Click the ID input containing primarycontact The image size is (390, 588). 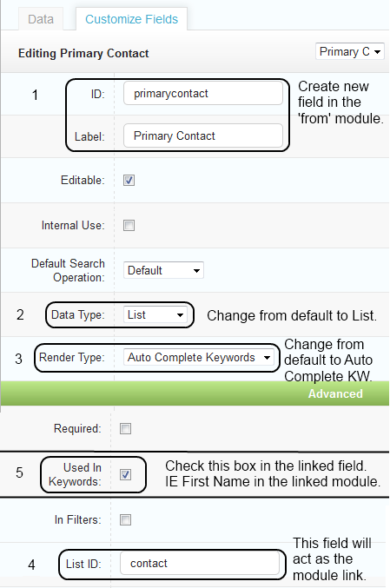click(x=203, y=94)
